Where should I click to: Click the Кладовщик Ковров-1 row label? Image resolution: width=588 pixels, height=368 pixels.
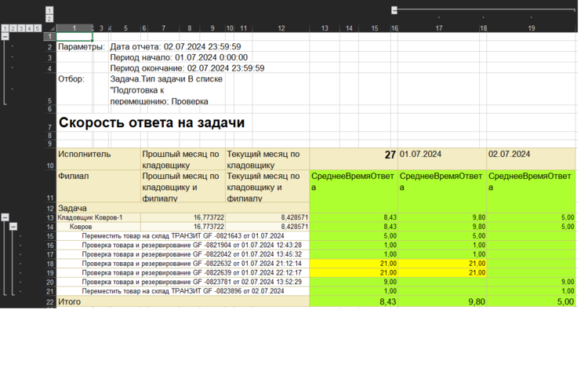coord(99,217)
